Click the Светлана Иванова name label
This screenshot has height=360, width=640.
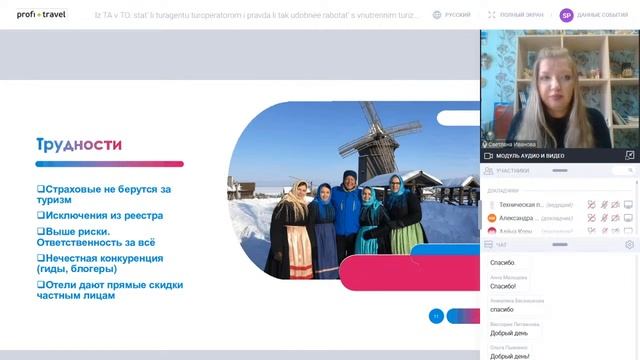click(x=512, y=144)
